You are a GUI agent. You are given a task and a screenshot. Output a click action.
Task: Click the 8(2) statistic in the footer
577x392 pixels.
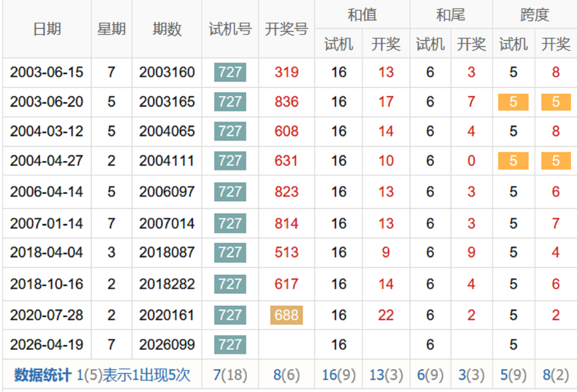click(556, 375)
